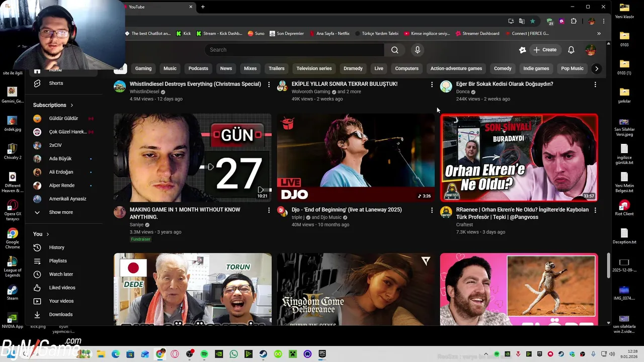Open Minecraft icon in taskbar
644x362 pixels.
(x=293, y=354)
